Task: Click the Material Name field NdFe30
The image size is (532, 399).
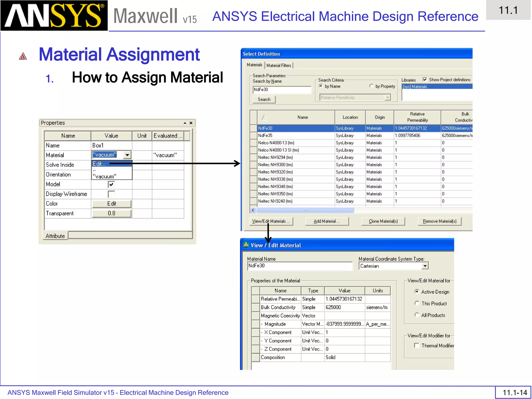Action: 300,266
